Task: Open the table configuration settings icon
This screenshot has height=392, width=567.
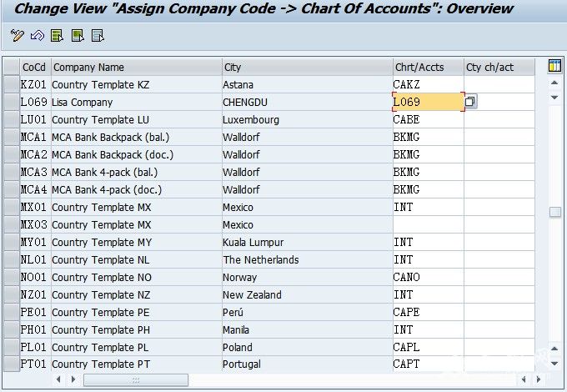Action: 554,66
